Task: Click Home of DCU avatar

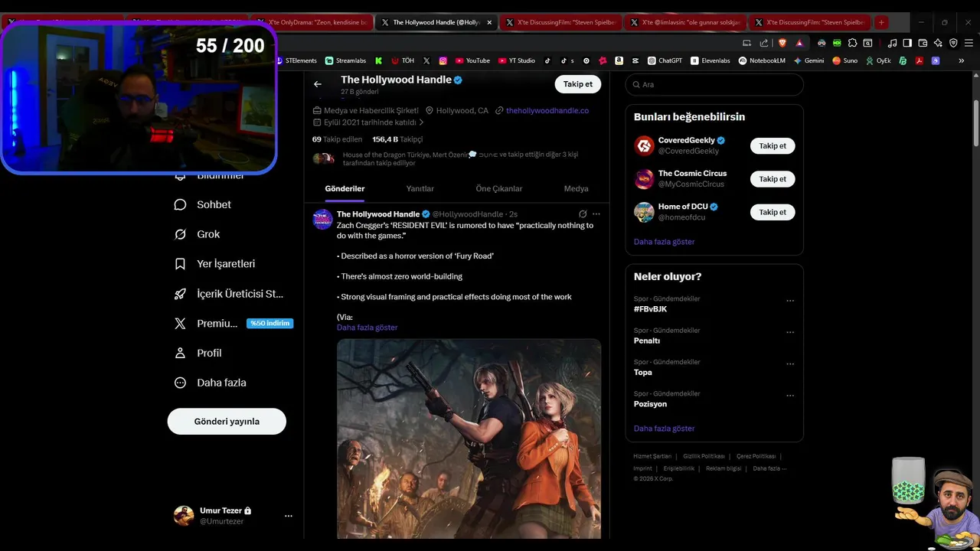Action: click(644, 212)
